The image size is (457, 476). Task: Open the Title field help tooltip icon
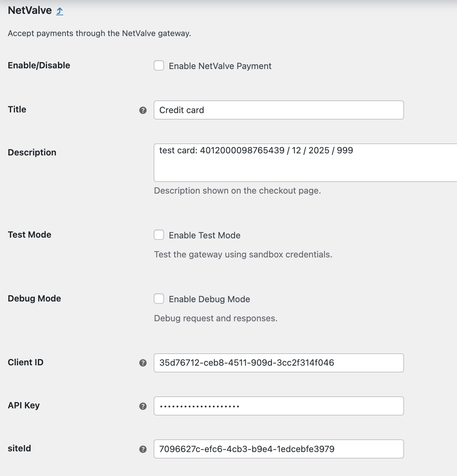(x=143, y=110)
